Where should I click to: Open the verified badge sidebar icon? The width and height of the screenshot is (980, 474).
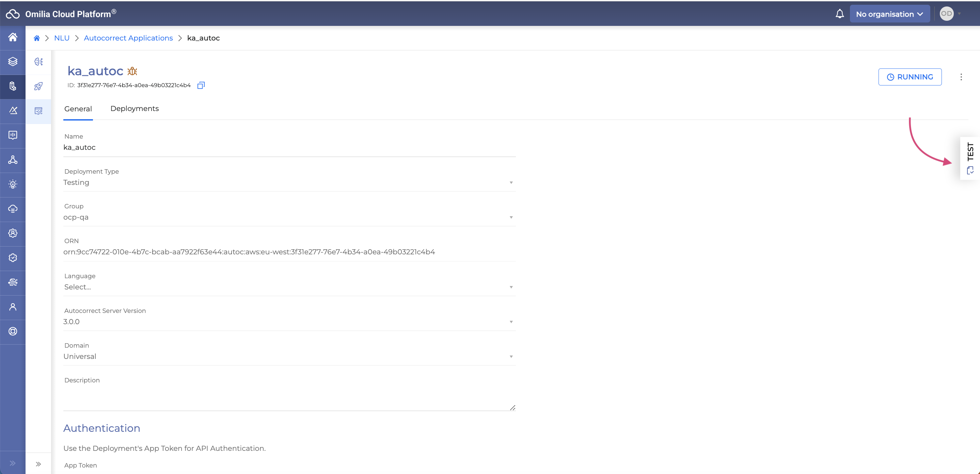13,258
